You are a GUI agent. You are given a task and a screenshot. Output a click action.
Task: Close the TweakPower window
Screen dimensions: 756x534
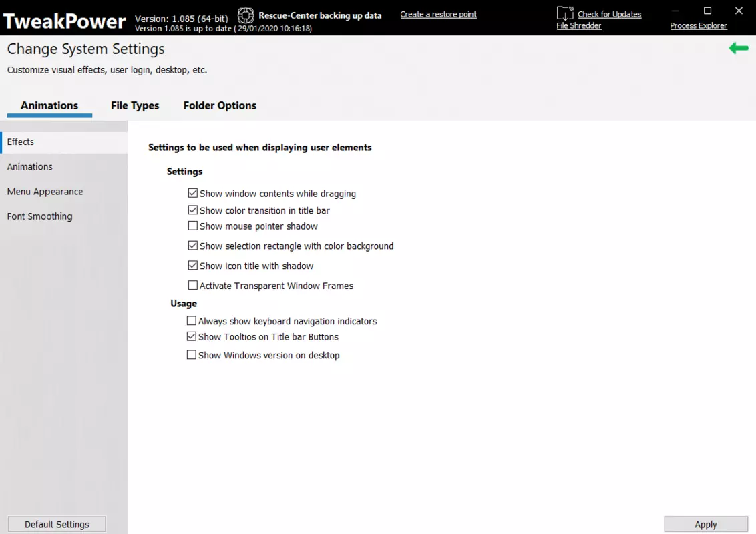pyautogui.click(x=739, y=11)
